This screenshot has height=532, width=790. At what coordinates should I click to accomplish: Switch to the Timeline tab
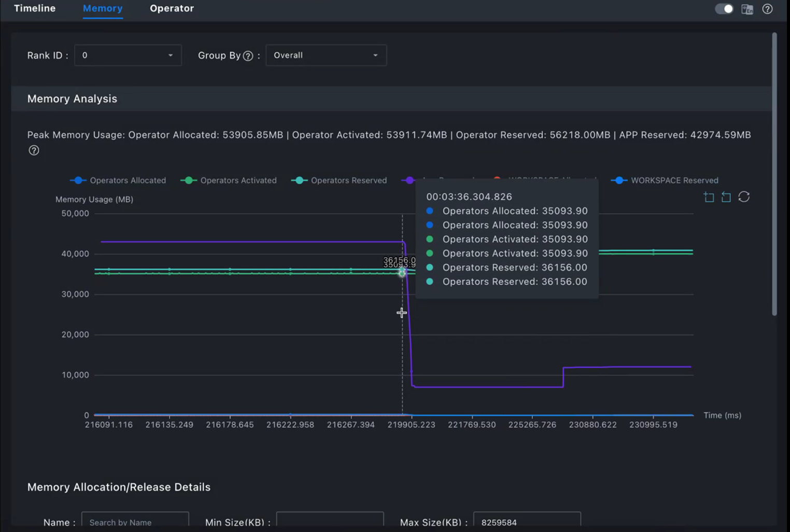pos(35,8)
